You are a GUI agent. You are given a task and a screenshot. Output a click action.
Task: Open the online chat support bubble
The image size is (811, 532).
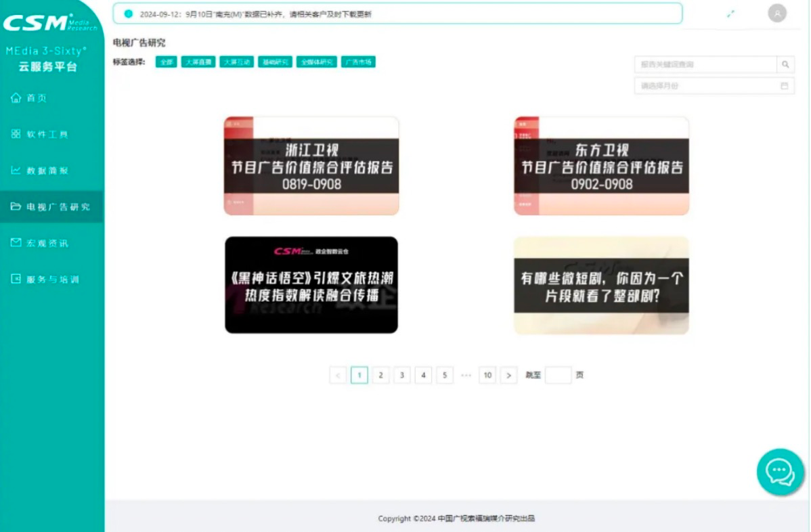(780, 472)
